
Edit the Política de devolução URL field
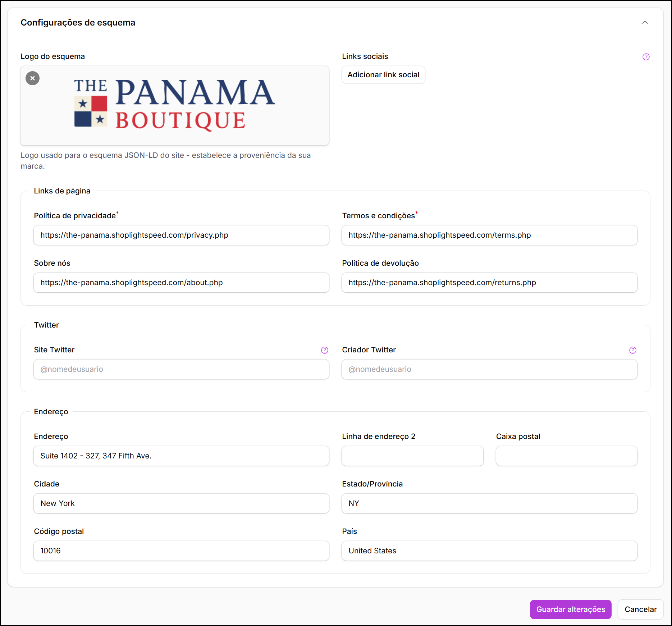489,283
